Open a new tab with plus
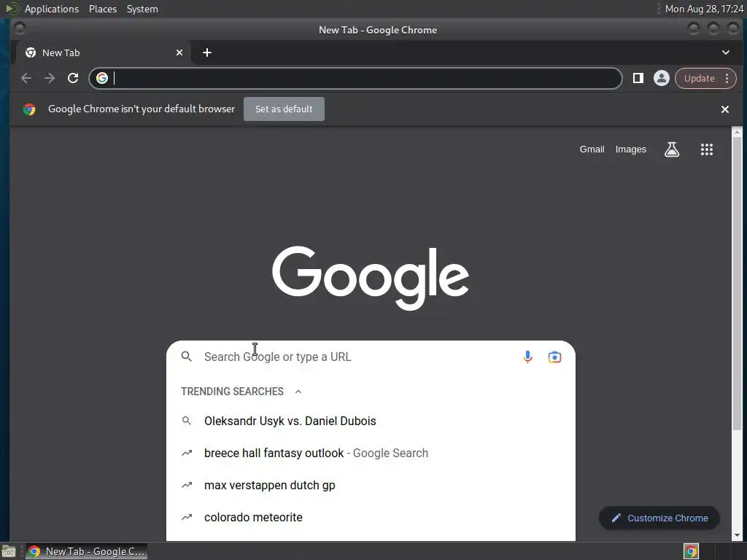Screen dimensions: 747x560 pyautogui.click(x=206, y=52)
